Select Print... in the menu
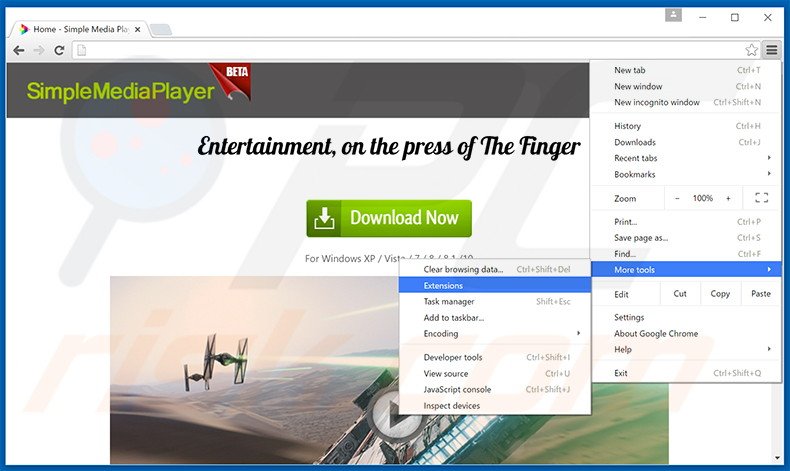This screenshot has height=471, width=790. coord(685,222)
